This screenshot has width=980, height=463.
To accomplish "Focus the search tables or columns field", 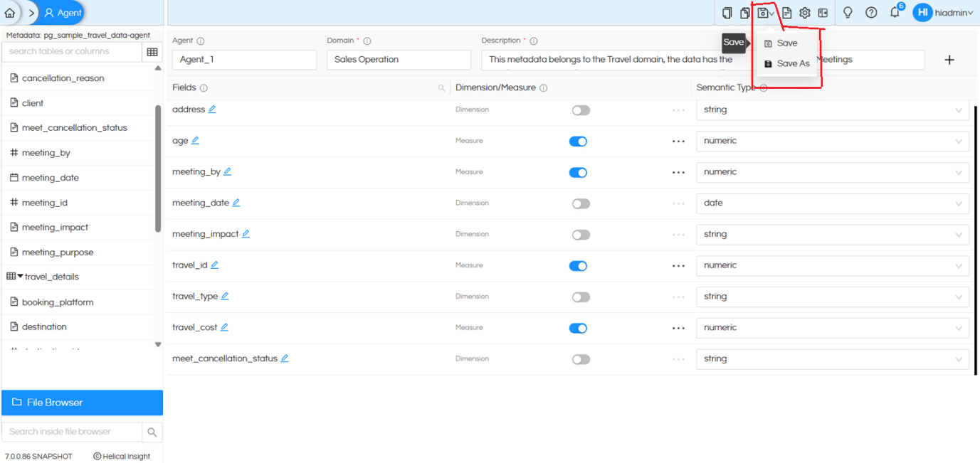I will [x=72, y=52].
